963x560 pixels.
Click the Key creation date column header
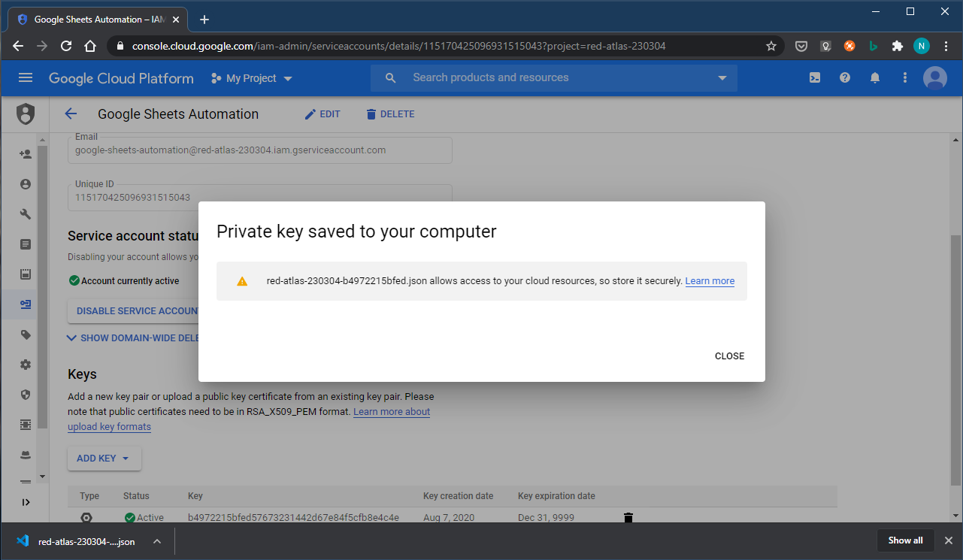pyautogui.click(x=459, y=496)
